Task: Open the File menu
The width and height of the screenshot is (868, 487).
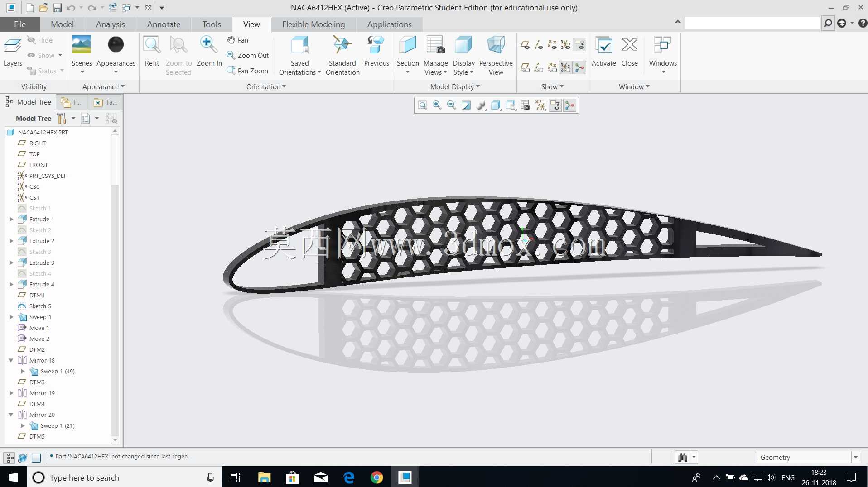Action: pos(20,24)
